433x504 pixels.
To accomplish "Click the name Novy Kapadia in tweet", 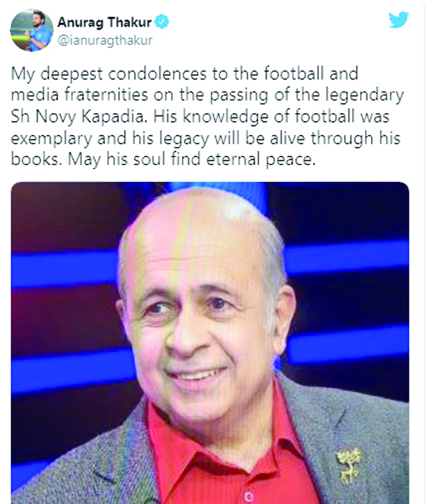I will click(x=91, y=117).
